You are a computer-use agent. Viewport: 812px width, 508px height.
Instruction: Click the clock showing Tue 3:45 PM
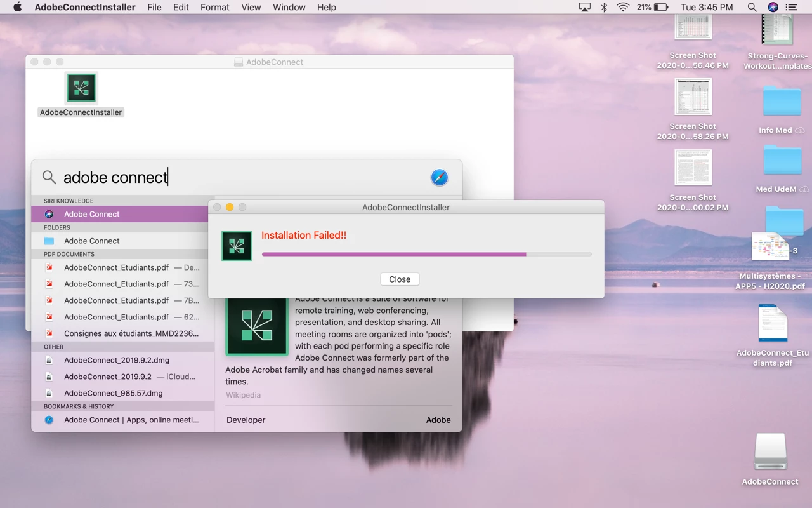click(707, 7)
